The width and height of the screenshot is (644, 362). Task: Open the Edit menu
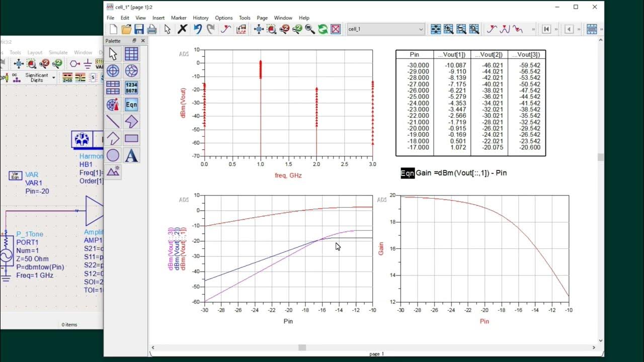[x=125, y=18]
